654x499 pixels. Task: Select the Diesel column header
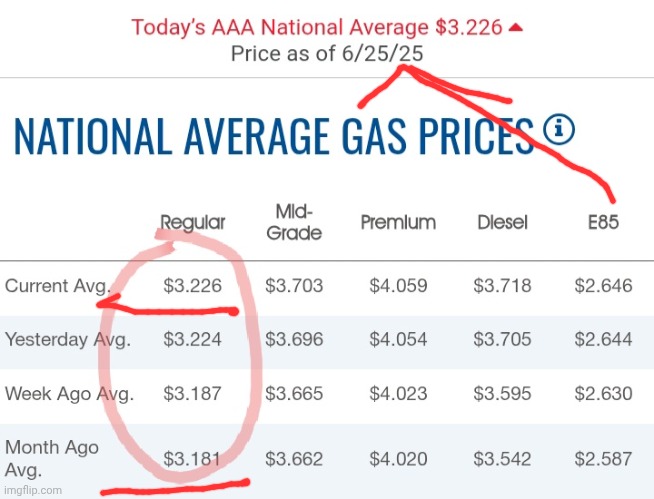(503, 222)
